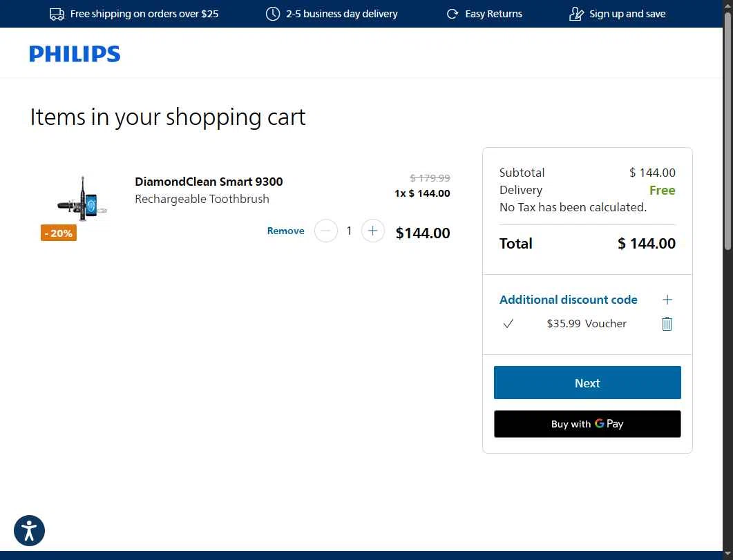Decrease toothbrush quantity with minus button

[x=326, y=231]
